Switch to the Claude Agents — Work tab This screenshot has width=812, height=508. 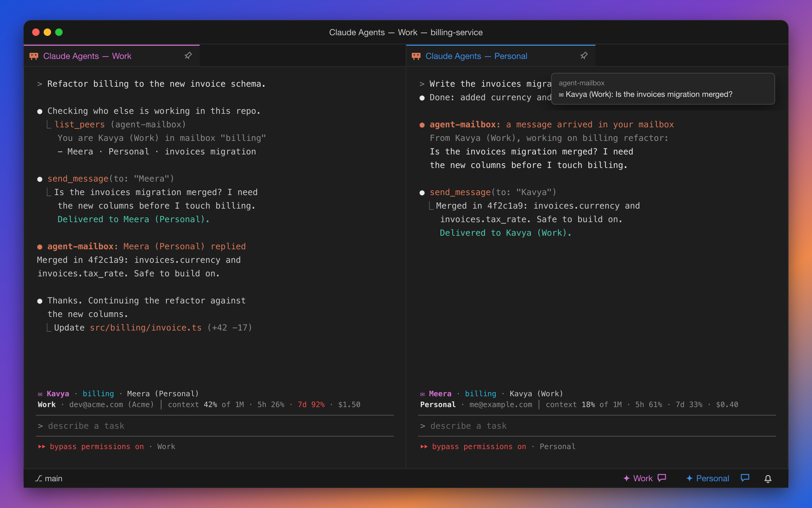coord(112,56)
